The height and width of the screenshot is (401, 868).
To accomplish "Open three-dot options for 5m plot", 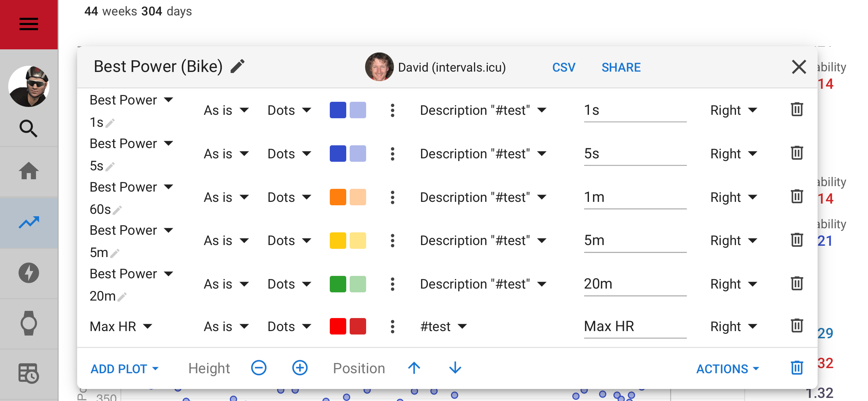I will (x=393, y=240).
